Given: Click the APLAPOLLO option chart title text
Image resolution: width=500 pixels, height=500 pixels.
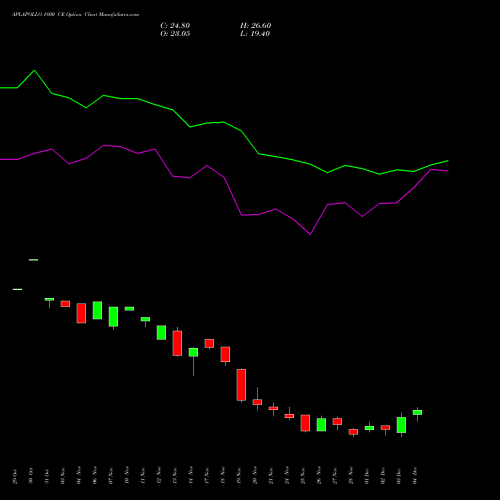Looking at the screenshot, I should click(76, 15).
